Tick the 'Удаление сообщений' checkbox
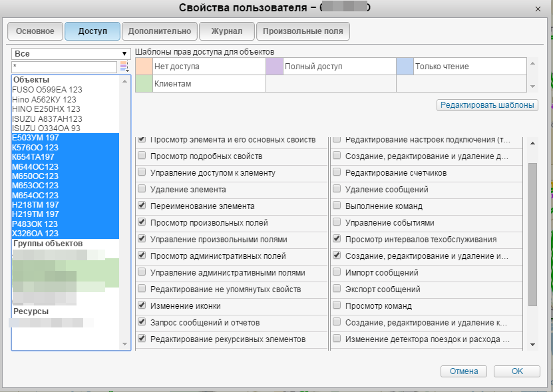Image resolution: width=553 pixels, height=392 pixels. pos(337,190)
